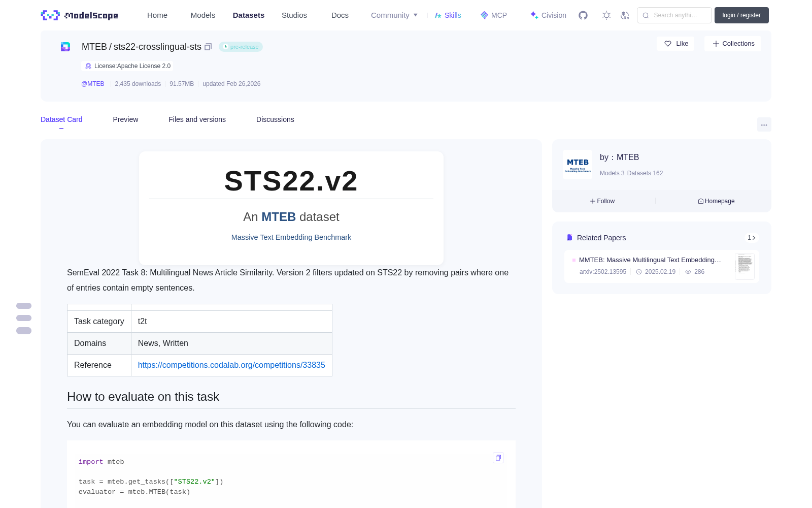Expand Related Papers count chevron

point(752,238)
